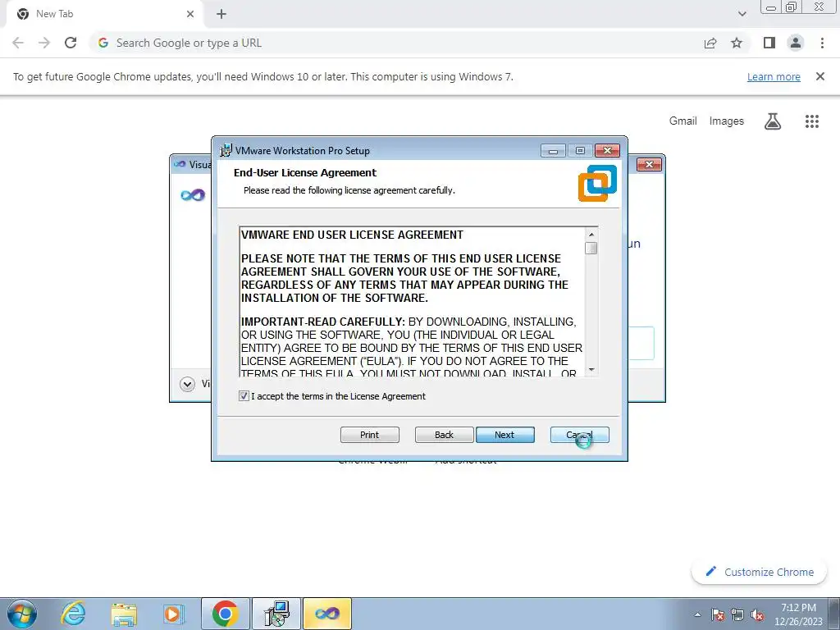840x630 pixels.
Task: Minimize the VMware Workstation Pro Setup window
Action: coord(553,151)
